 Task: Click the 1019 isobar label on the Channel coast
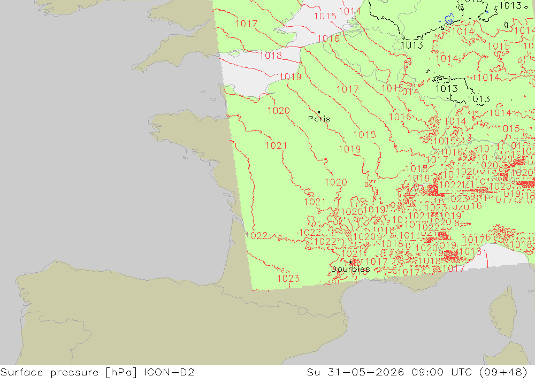(x=290, y=77)
